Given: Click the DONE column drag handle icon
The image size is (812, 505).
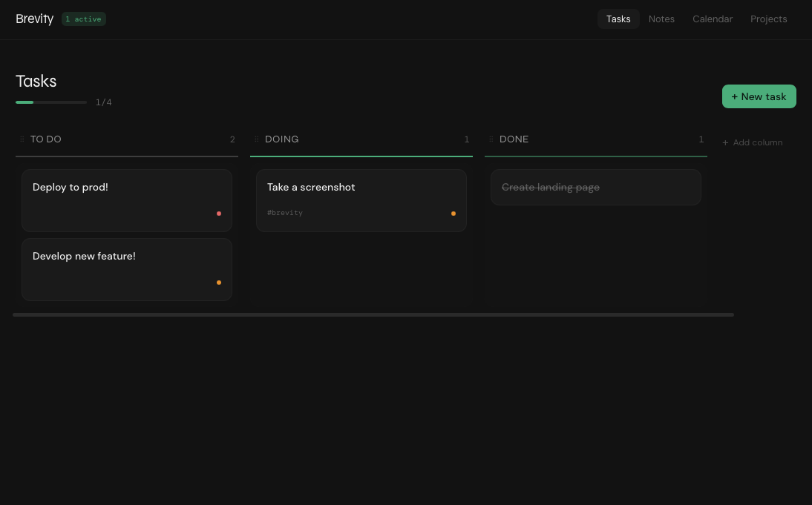Looking at the screenshot, I should click(491, 139).
